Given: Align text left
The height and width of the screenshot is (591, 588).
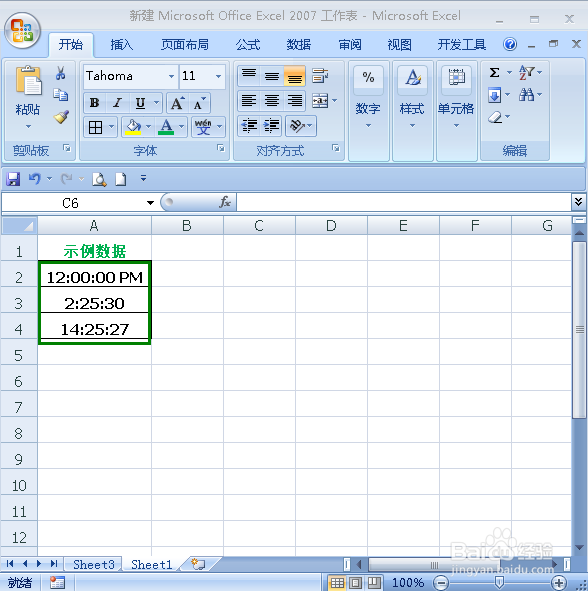Looking at the screenshot, I should coord(249,101).
